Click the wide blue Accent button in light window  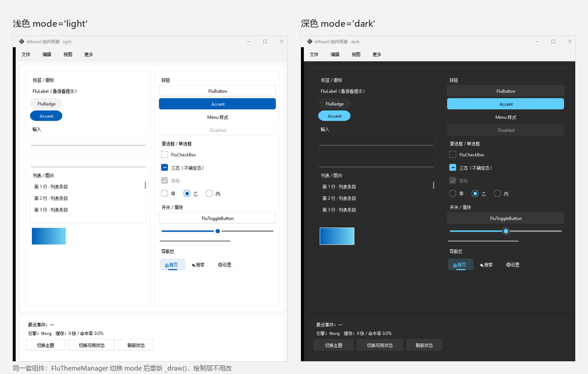[217, 104]
